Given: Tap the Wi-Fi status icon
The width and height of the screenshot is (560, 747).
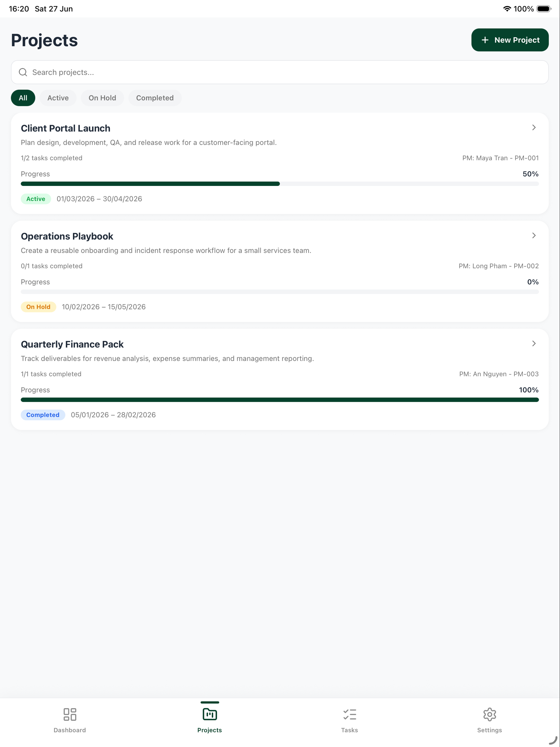Looking at the screenshot, I should pos(507,9).
